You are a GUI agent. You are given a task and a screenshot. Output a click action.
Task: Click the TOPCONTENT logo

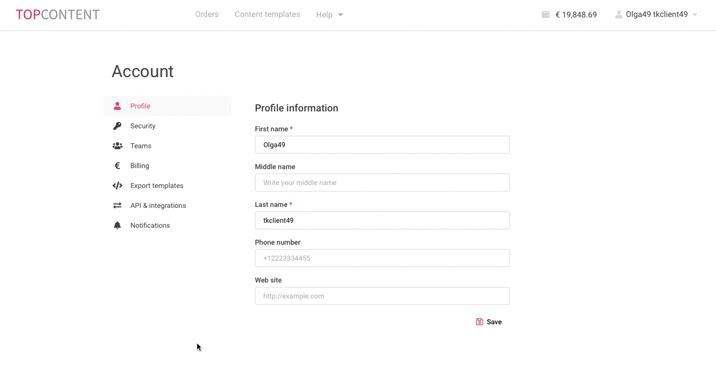[58, 15]
